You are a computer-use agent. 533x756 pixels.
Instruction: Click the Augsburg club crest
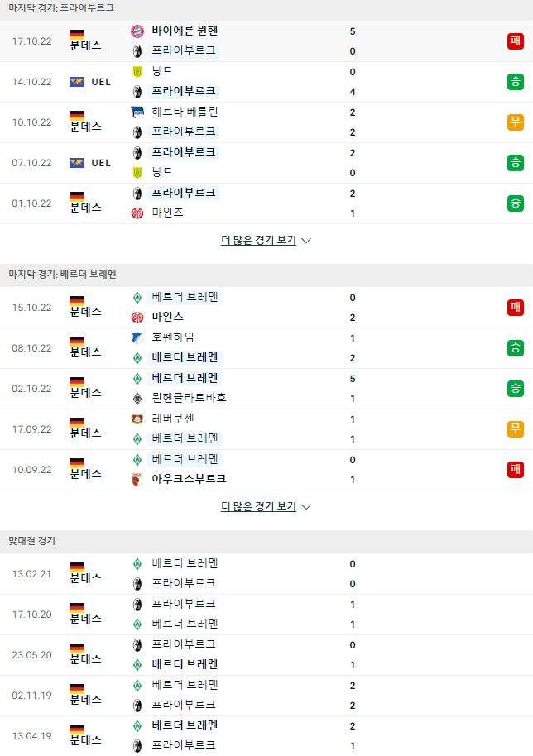(x=137, y=479)
